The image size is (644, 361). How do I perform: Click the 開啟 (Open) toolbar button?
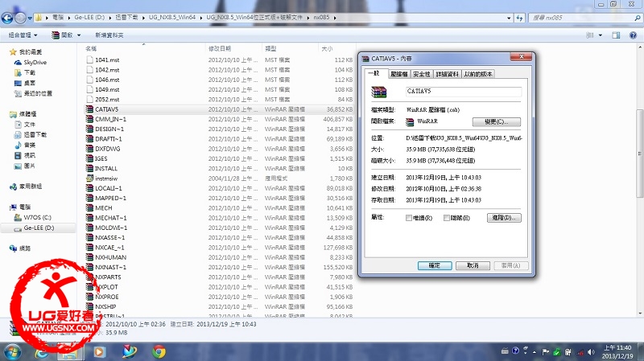tap(63, 35)
